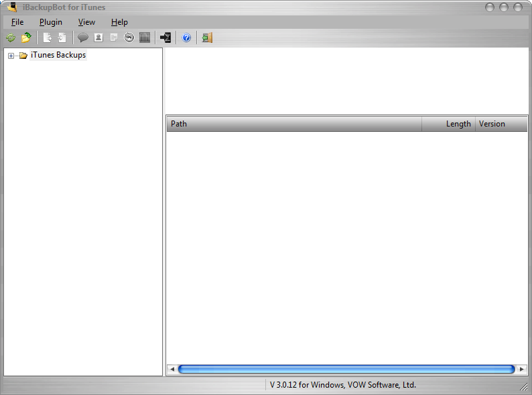
Task: Open the File menu
Action: click(17, 22)
